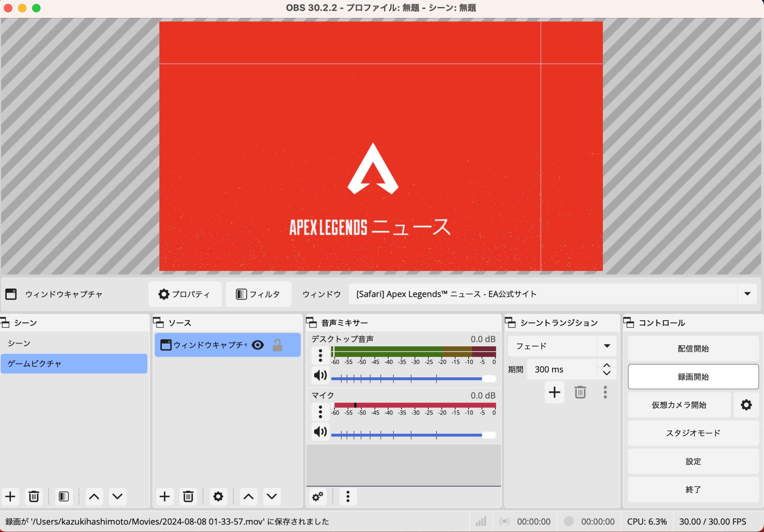This screenshot has width=764, height=532.
Task: Move source down in Sources panel
Action: click(272, 496)
